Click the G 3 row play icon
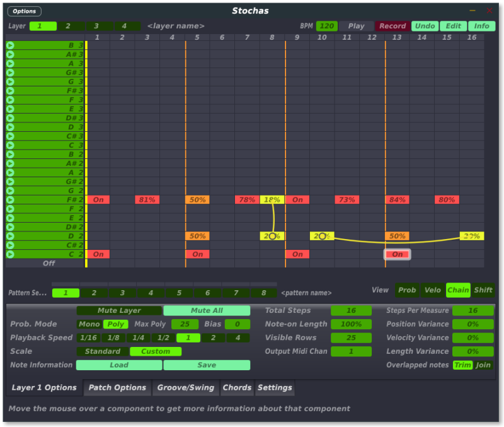 pyautogui.click(x=10, y=82)
